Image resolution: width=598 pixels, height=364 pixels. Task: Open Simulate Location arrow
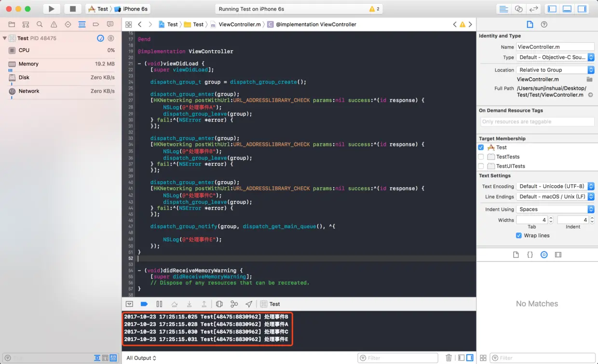click(x=249, y=304)
